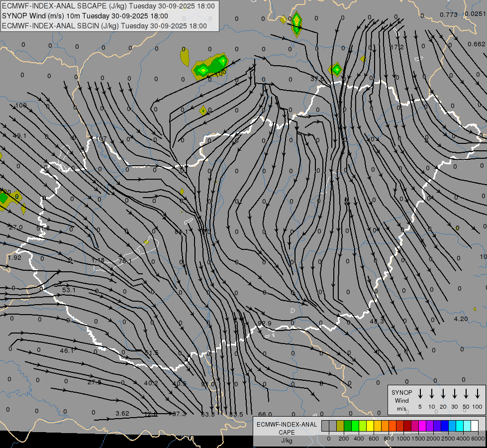The height and width of the screenshot is (448, 487).
Task: Click the map value 46.1
Action: (67, 351)
